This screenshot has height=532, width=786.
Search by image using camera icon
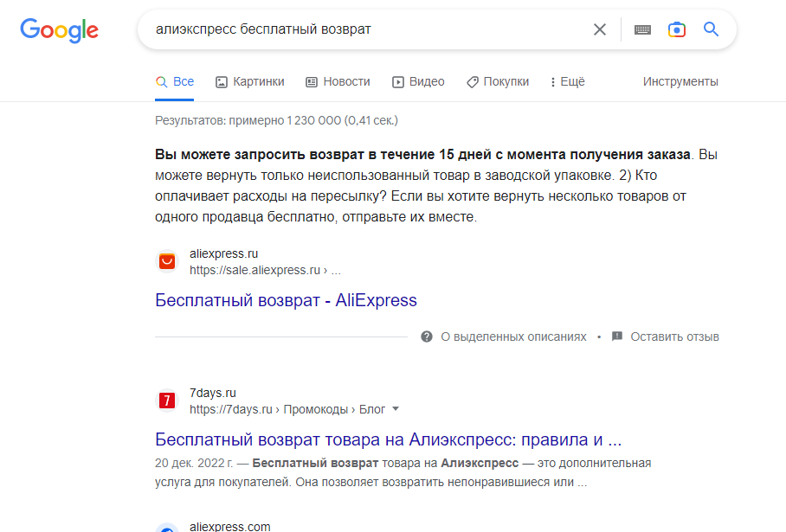(676, 29)
